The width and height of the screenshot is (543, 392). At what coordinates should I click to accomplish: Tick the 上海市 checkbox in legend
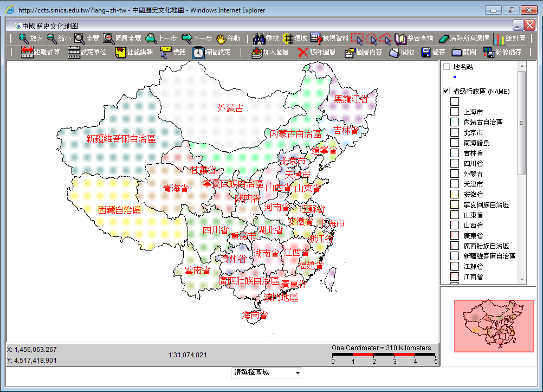[455, 112]
